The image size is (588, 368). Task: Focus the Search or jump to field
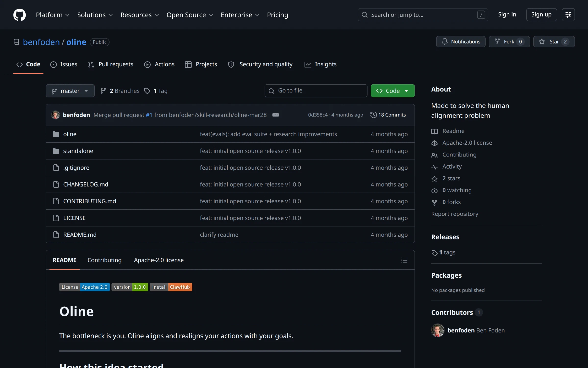click(423, 15)
